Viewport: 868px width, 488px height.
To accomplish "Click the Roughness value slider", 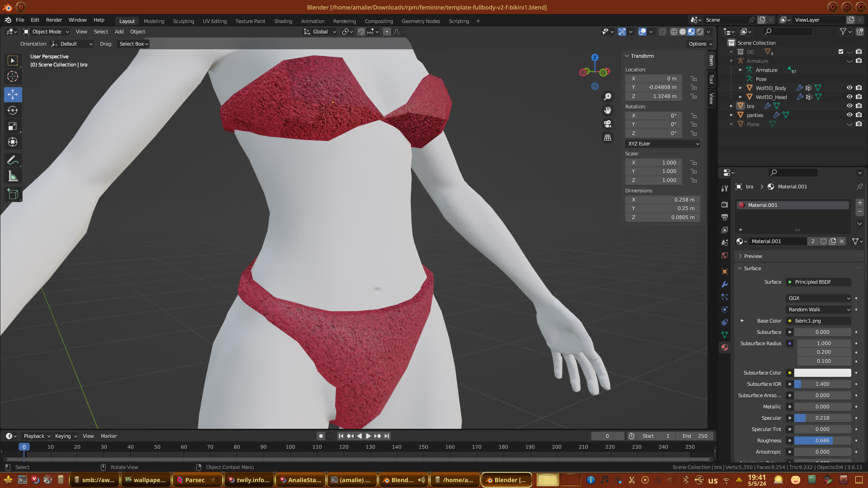I will coord(822,441).
